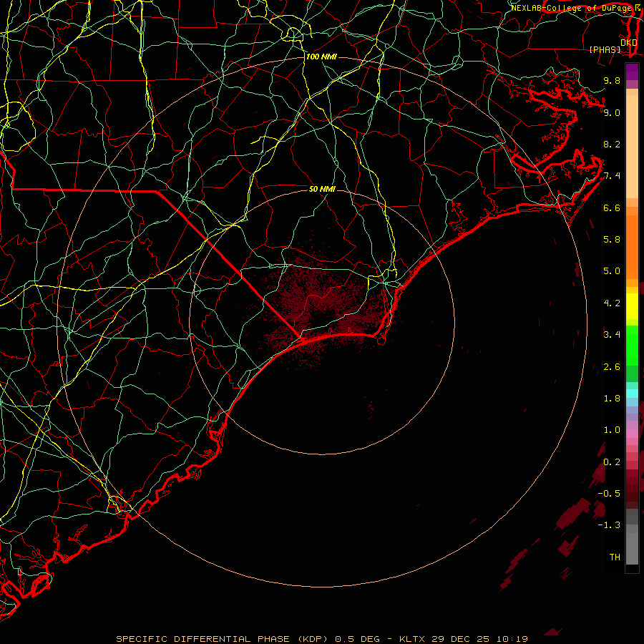The height and width of the screenshot is (644, 644).
Task: Click the 3.4 value on the color scale
Action: coord(612,335)
